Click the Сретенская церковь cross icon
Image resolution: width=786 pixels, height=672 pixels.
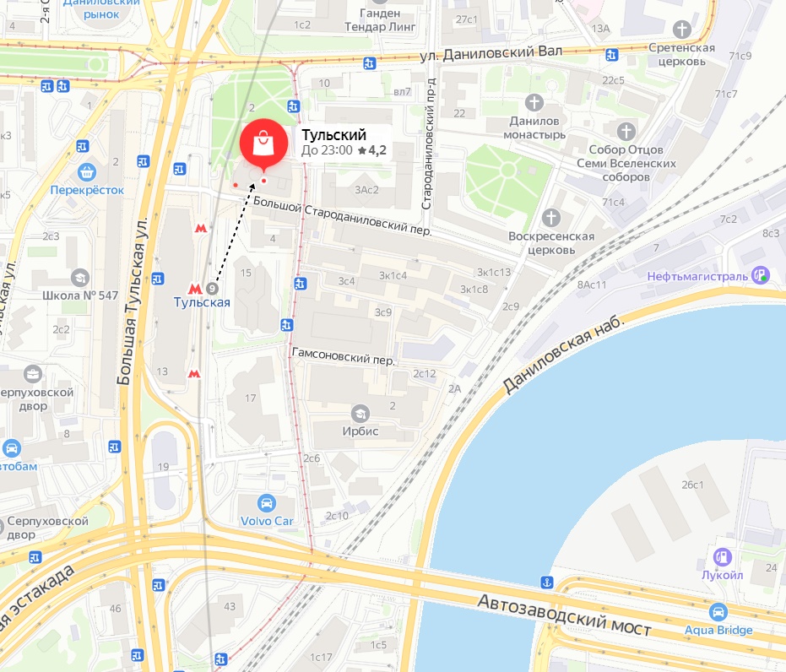coord(682,29)
